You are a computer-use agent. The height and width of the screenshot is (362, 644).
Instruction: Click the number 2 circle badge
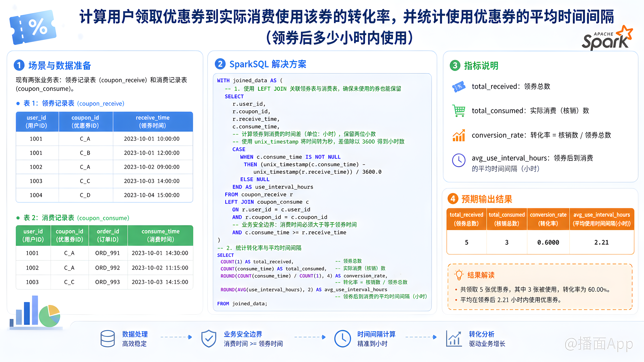[220, 64]
